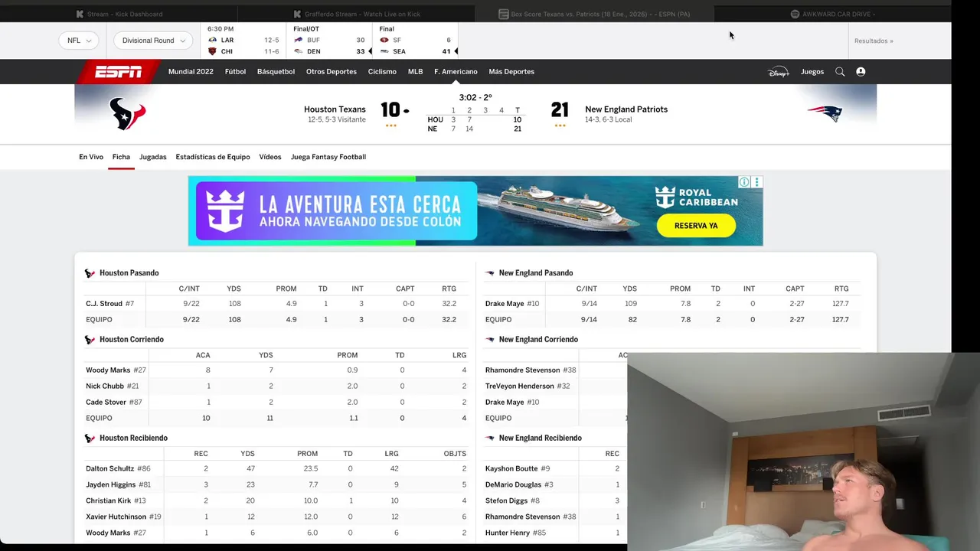Open Kayshon Boutte player link
This screenshot has width=980, height=551.
(511, 469)
